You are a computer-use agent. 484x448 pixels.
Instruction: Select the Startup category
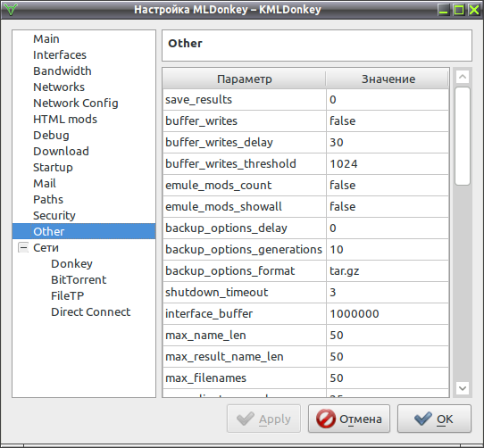[x=53, y=167]
